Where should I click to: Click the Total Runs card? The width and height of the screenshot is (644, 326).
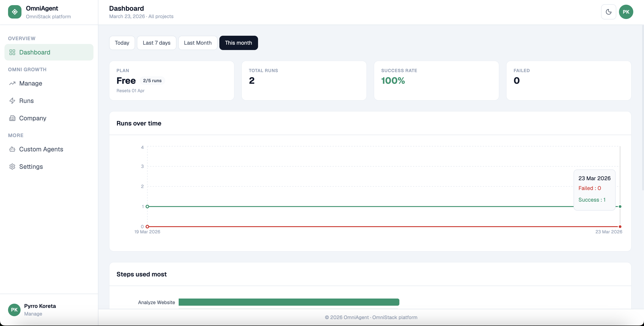(304, 80)
